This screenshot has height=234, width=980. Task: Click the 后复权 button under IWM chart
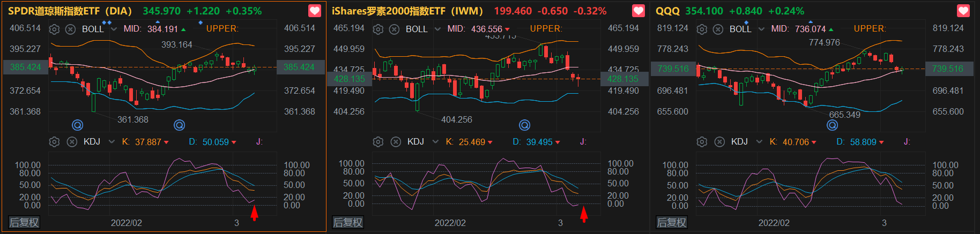[x=348, y=223]
